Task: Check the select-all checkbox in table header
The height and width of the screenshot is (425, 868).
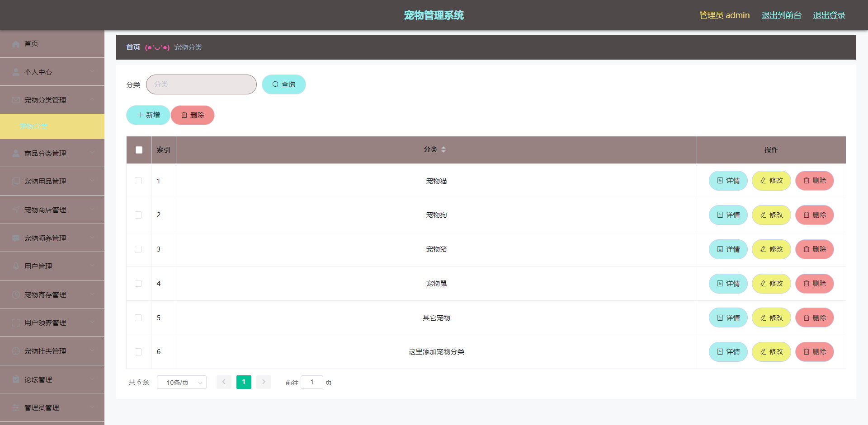Action: point(139,149)
